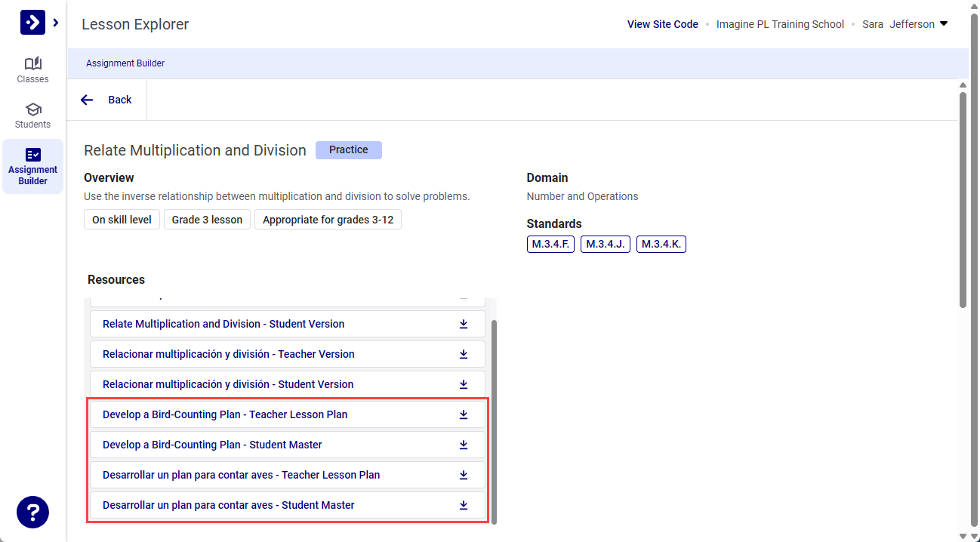Select Assignment Builder in the sidebar
Viewport: 980px width, 542px height.
(32, 166)
